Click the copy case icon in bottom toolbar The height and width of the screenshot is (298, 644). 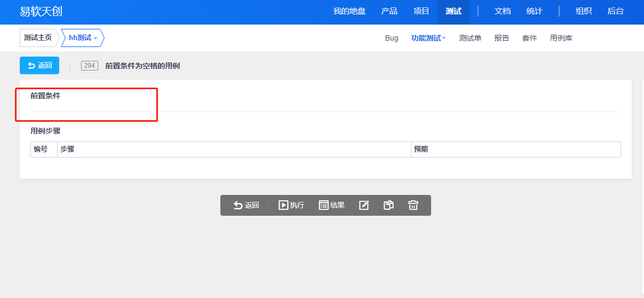pos(388,205)
